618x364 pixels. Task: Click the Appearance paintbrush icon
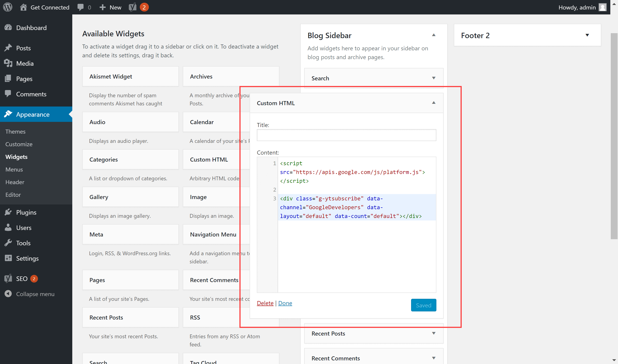[x=8, y=114]
